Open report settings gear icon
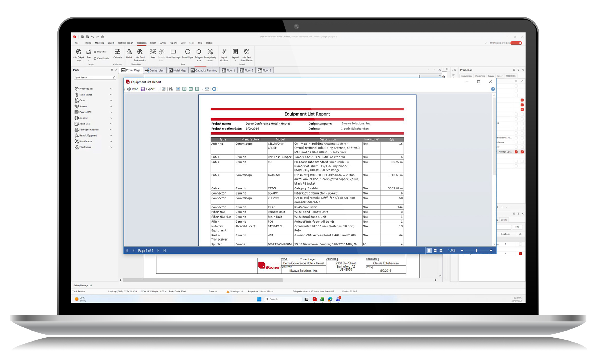 point(214,89)
